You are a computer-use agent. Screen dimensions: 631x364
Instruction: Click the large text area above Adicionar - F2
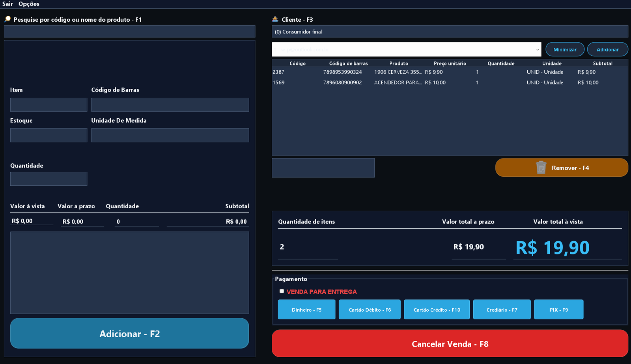(129, 273)
